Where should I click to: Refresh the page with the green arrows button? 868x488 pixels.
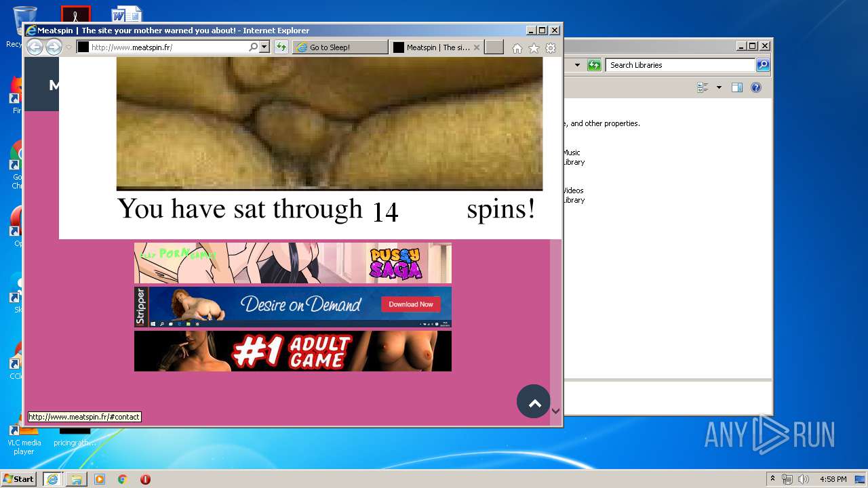tap(281, 47)
